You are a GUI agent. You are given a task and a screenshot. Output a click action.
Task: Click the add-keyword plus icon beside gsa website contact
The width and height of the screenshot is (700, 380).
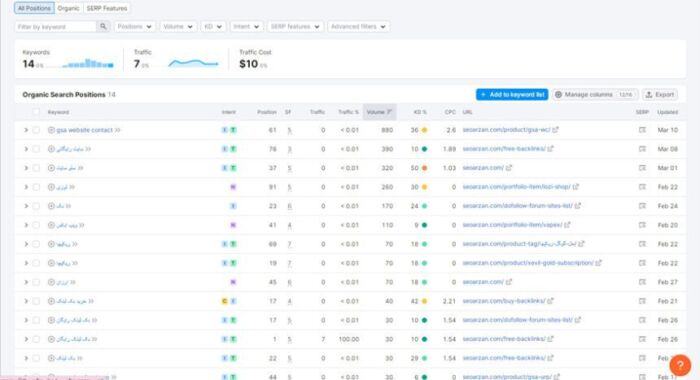(x=51, y=130)
